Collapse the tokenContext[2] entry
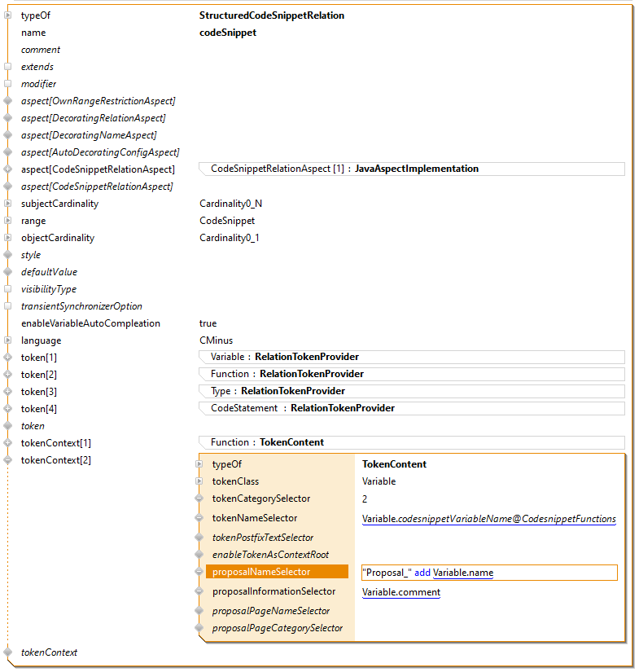Screen dimensions: 639x672 point(8,460)
